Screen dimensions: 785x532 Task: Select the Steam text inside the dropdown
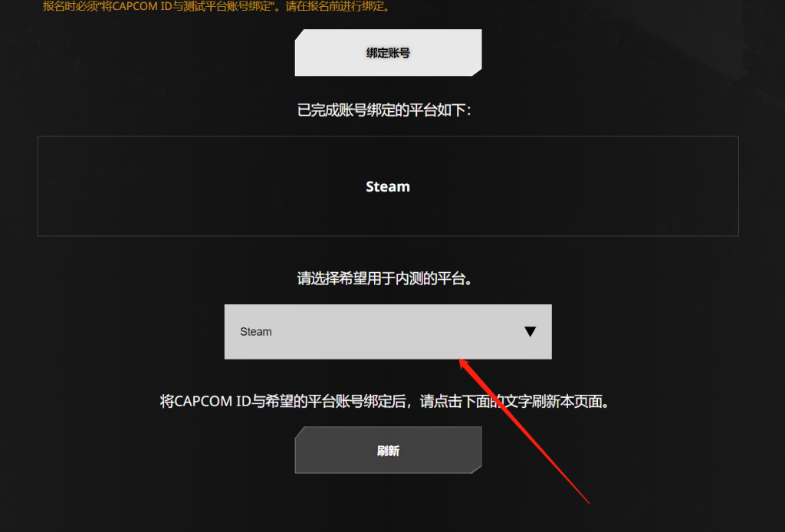[x=256, y=332]
